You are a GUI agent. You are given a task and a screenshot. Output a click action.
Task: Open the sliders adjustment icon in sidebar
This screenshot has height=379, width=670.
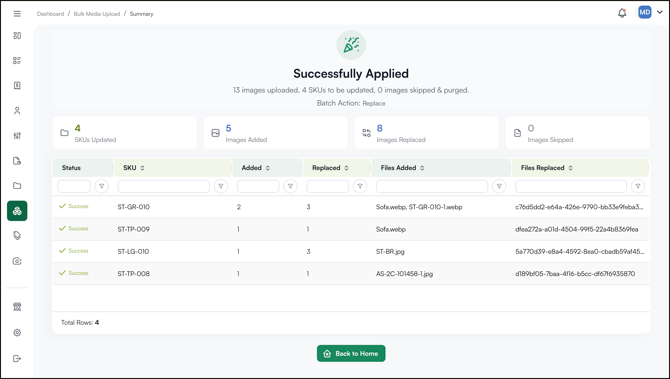pyautogui.click(x=17, y=135)
